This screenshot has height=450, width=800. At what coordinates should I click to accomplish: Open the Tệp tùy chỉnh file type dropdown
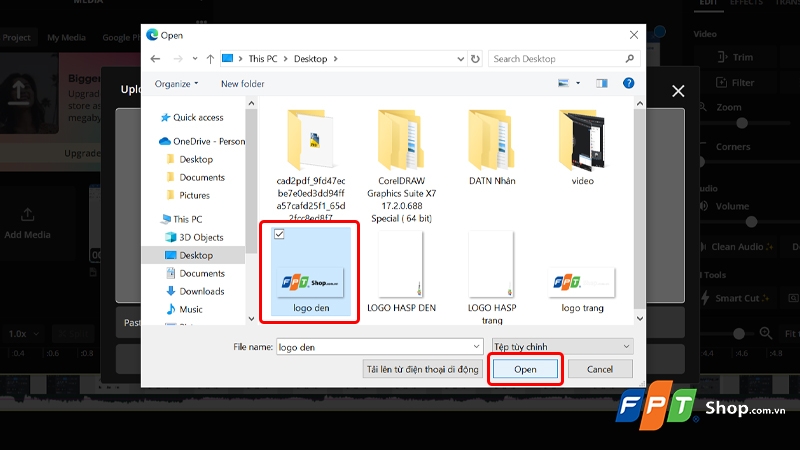(x=562, y=346)
